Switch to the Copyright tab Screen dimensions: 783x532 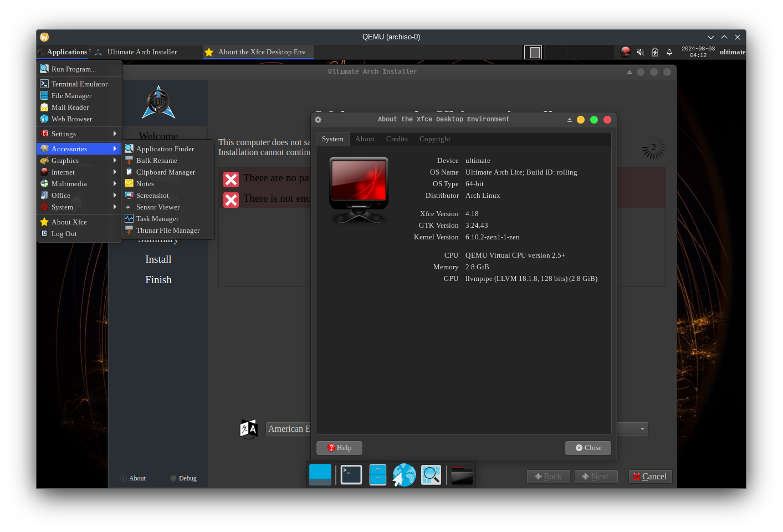point(434,139)
